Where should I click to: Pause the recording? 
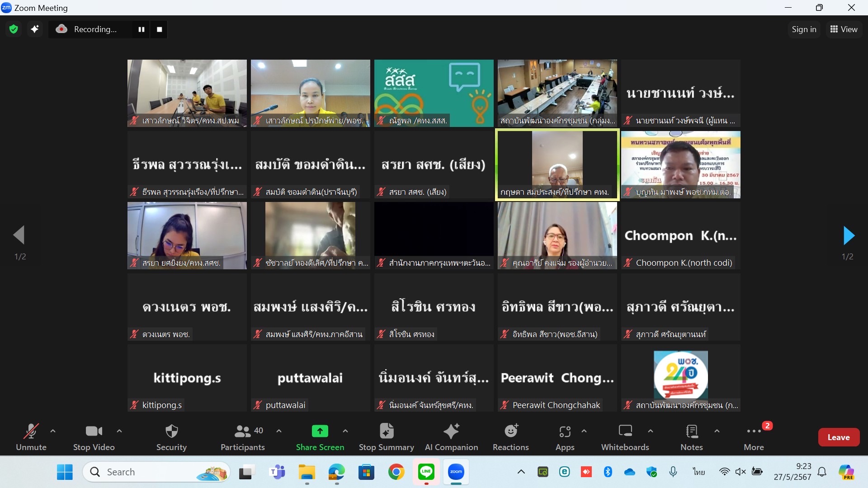click(x=142, y=29)
